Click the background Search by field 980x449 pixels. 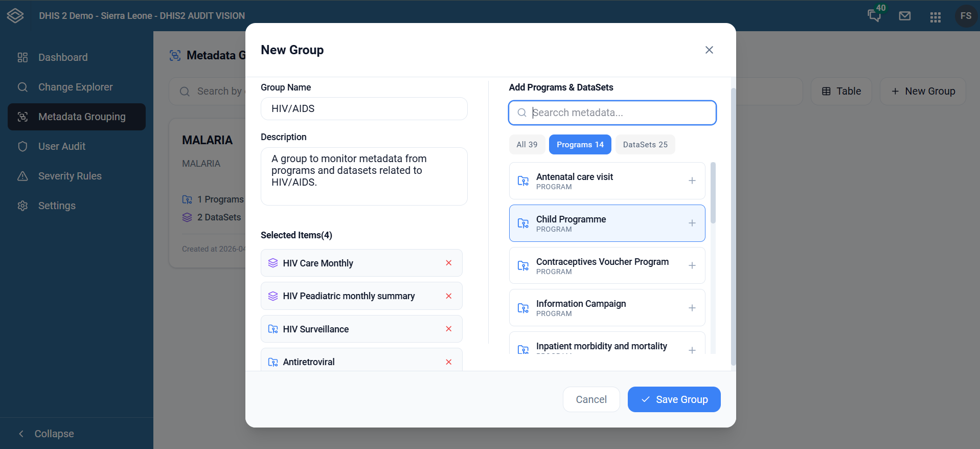(208, 91)
